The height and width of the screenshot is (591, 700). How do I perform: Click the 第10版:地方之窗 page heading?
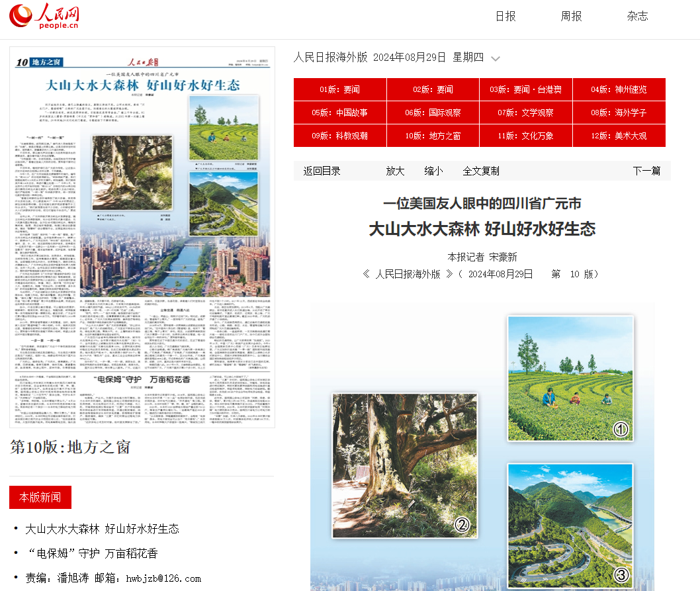point(70,447)
